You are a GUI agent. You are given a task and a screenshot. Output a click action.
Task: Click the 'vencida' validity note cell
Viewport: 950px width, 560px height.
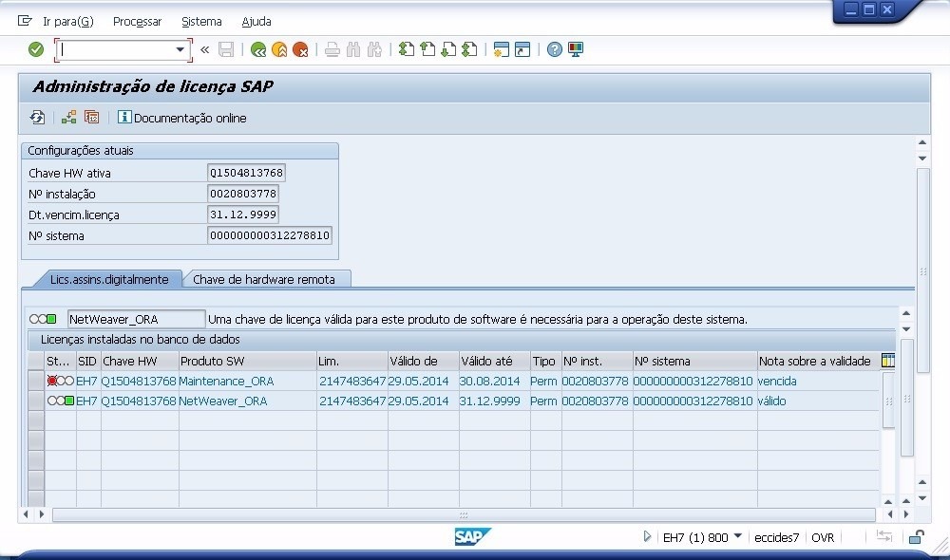(x=818, y=381)
